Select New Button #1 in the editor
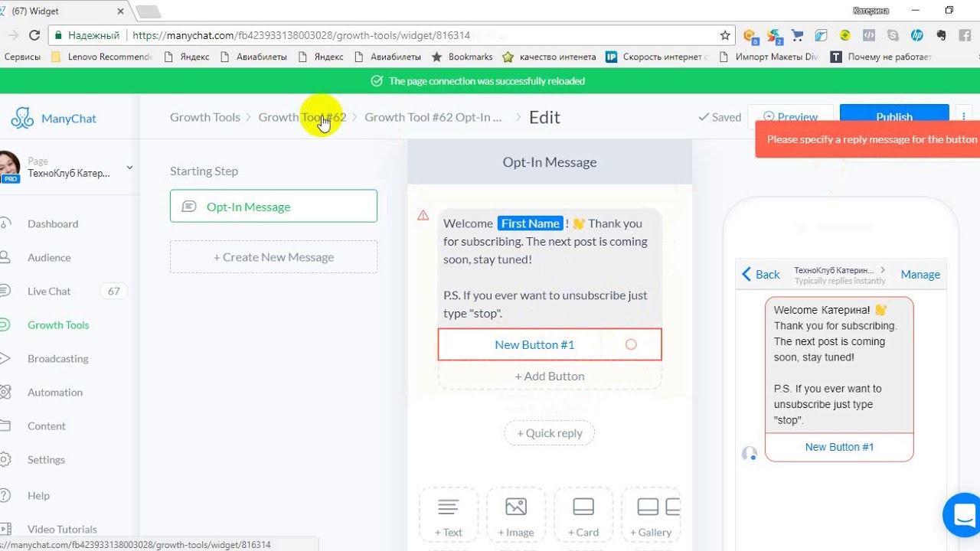 [x=534, y=345]
